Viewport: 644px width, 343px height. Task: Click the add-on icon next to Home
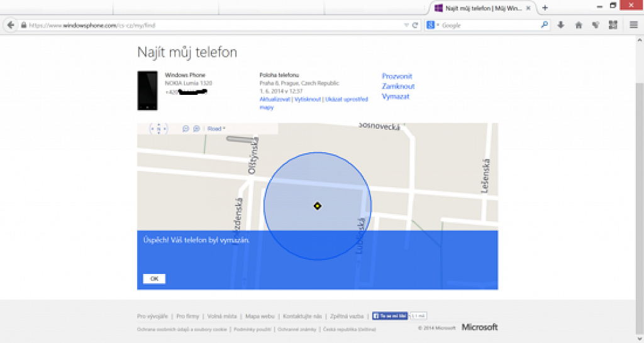596,25
